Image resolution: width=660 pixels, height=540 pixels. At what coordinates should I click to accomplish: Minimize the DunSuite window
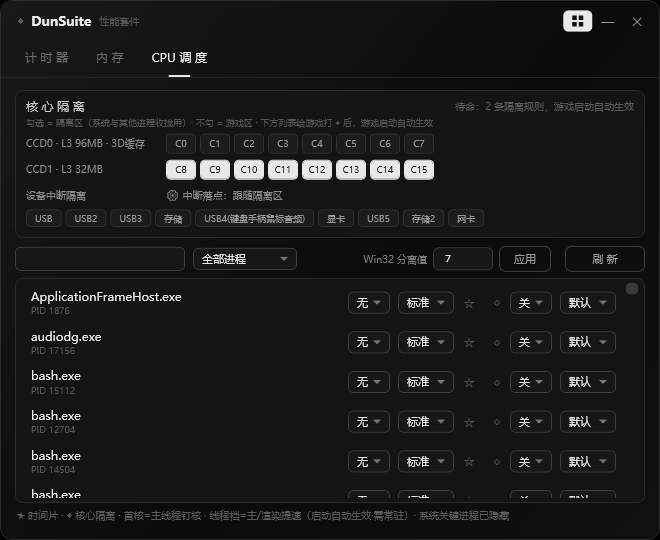point(607,22)
